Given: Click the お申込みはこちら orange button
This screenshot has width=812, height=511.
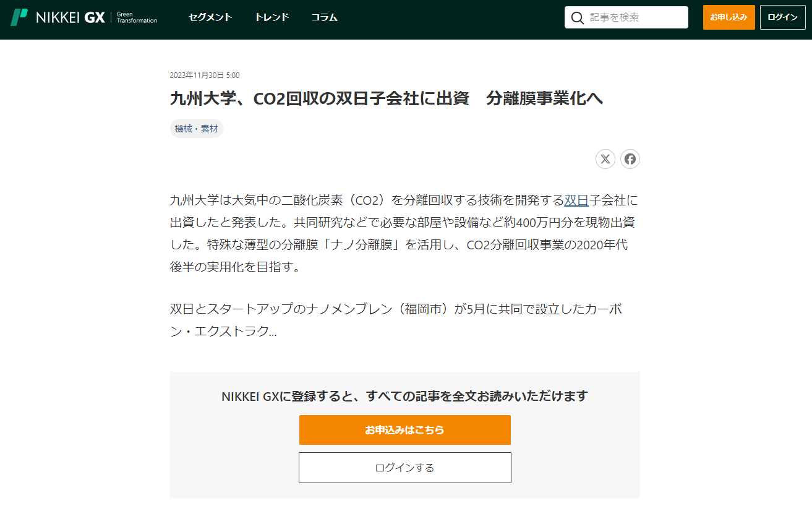Looking at the screenshot, I should [x=404, y=430].
